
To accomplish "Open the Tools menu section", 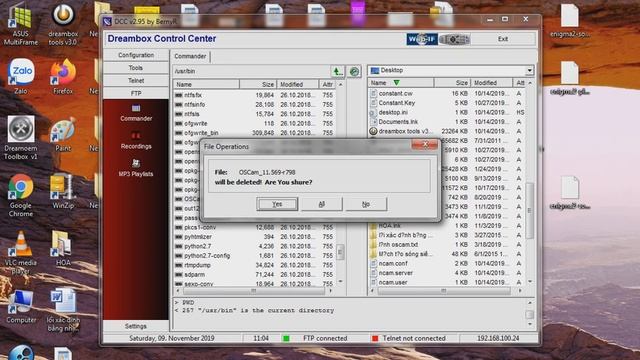I will pyautogui.click(x=136, y=68).
